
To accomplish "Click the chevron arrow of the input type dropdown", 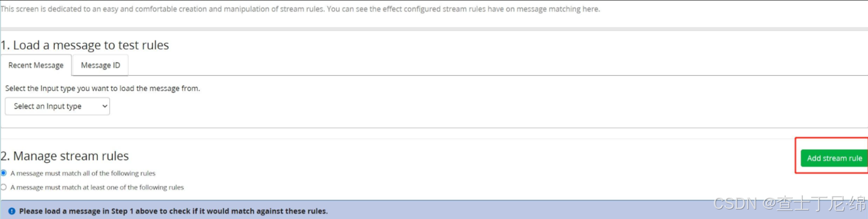I will [x=104, y=106].
